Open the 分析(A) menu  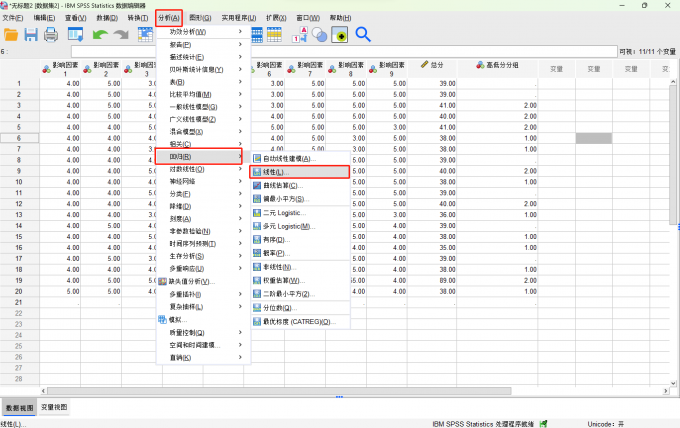click(169, 18)
